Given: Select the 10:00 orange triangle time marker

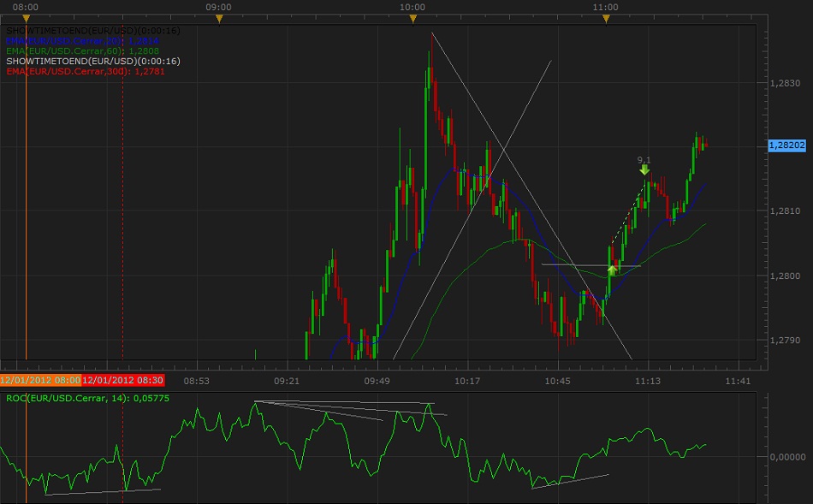Looking at the screenshot, I should click(x=412, y=18).
